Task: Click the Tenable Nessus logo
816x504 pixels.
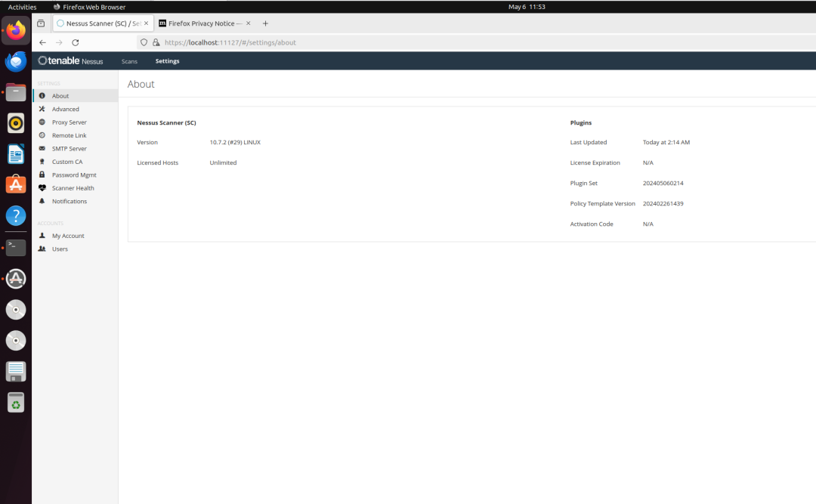Action: click(x=71, y=61)
